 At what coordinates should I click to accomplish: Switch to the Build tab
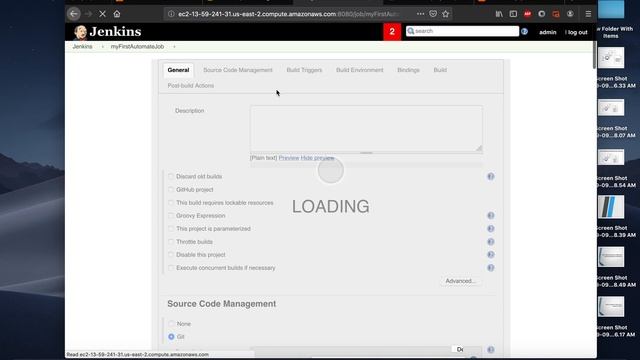pos(440,70)
